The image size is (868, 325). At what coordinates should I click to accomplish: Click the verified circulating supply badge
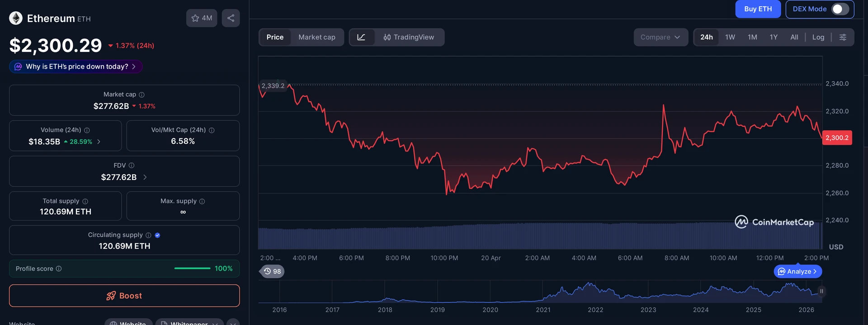[157, 235]
